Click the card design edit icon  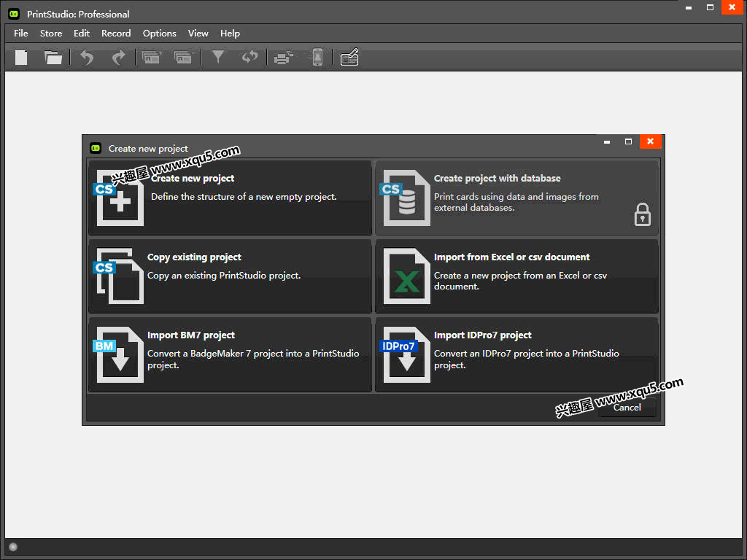pos(349,57)
